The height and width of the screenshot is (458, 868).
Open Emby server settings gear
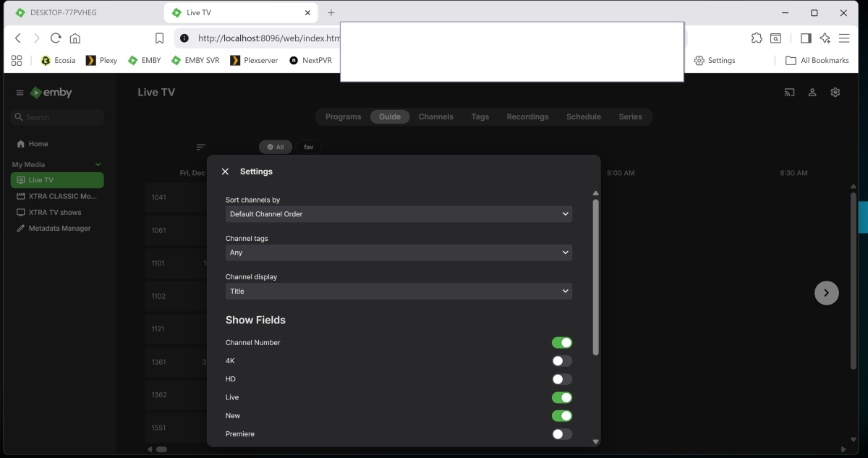[835, 93]
